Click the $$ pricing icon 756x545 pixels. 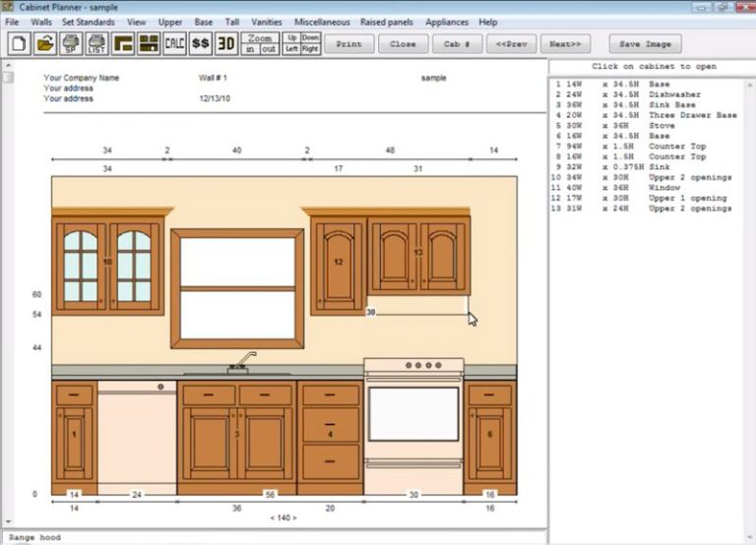(201, 44)
